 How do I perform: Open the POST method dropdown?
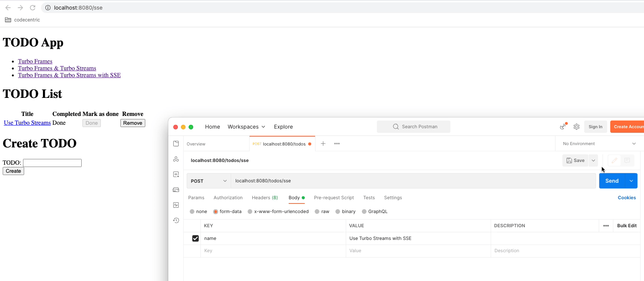click(209, 181)
